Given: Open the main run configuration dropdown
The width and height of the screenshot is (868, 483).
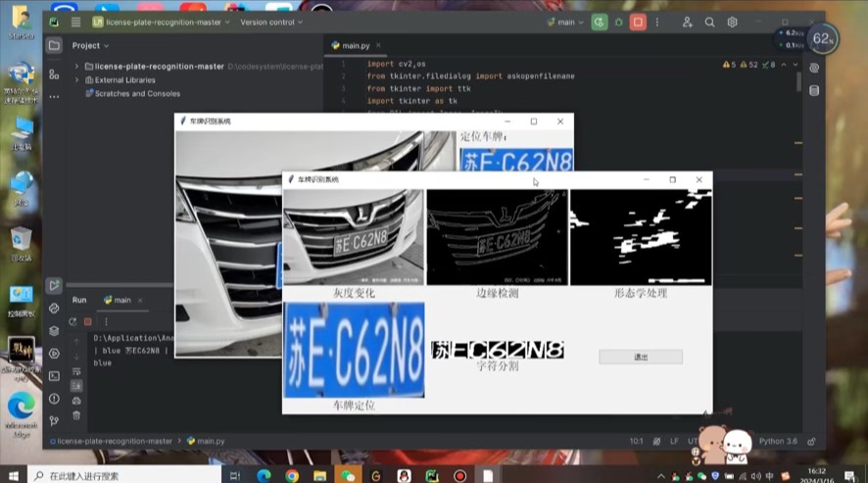Looking at the screenshot, I should (x=565, y=23).
